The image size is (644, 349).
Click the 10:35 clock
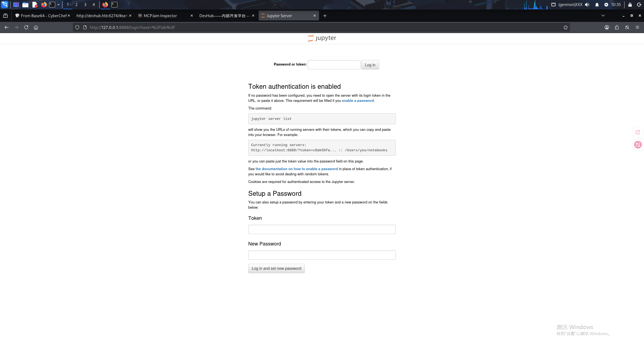[616, 5]
